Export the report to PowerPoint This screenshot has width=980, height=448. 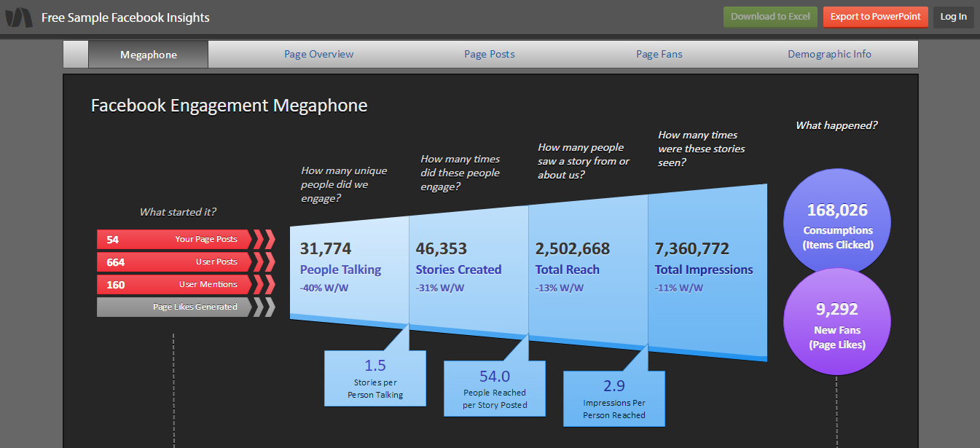coord(875,17)
